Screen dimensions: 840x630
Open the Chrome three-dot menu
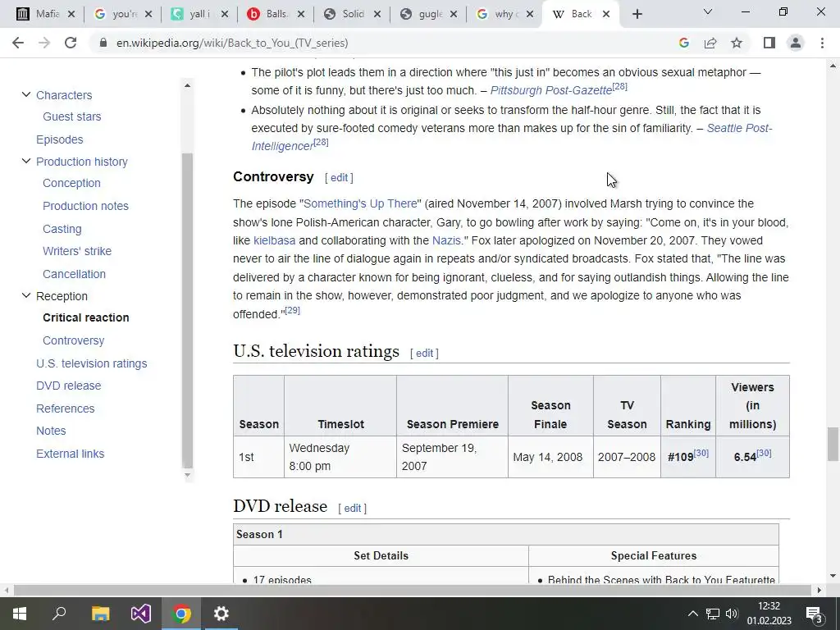click(822, 43)
